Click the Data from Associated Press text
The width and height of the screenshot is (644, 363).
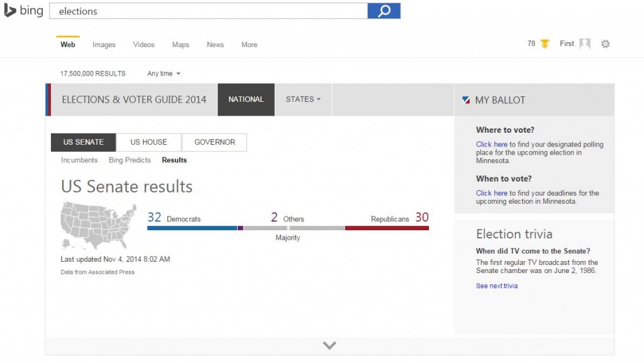coord(97,272)
